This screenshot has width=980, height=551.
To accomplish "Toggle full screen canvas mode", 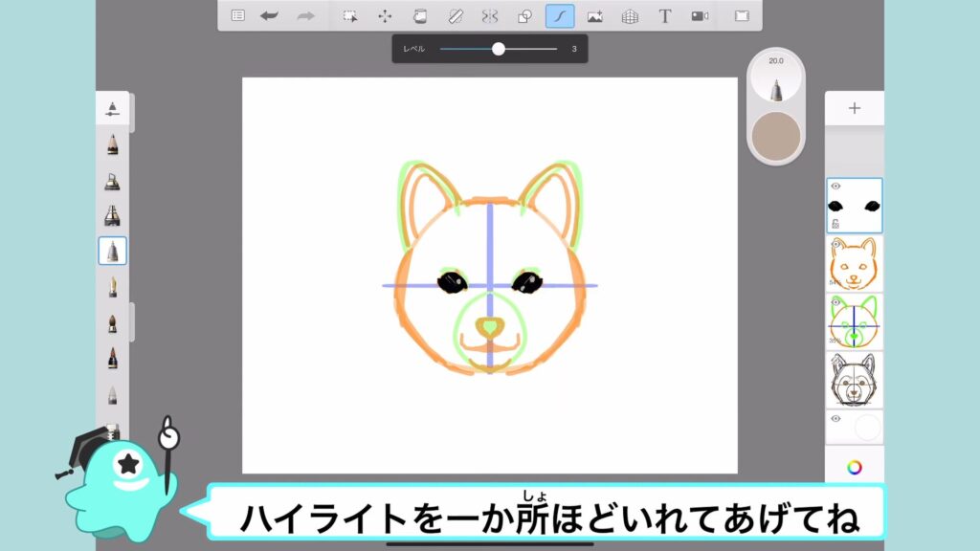I will pos(742,16).
